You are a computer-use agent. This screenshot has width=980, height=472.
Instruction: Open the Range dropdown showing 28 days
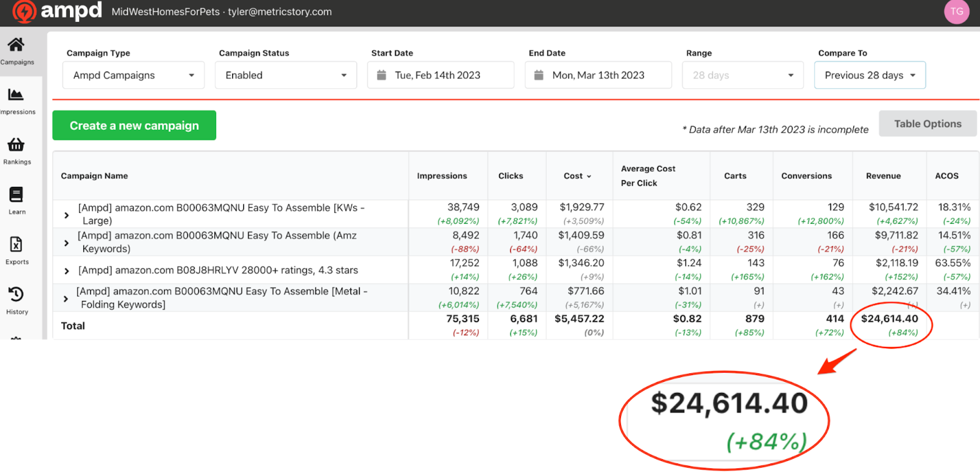pos(743,75)
